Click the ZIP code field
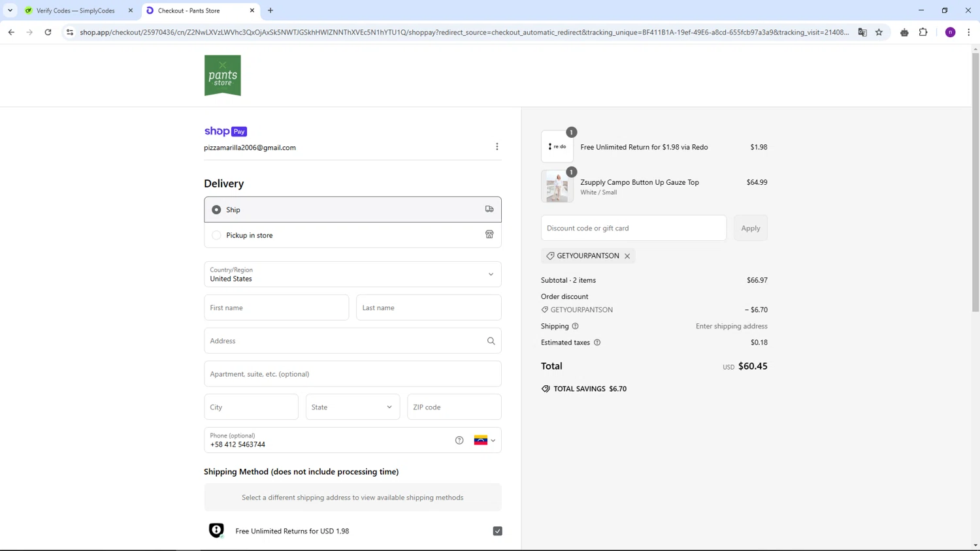This screenshot has height=551, width=980. click(x=454, y=407)
